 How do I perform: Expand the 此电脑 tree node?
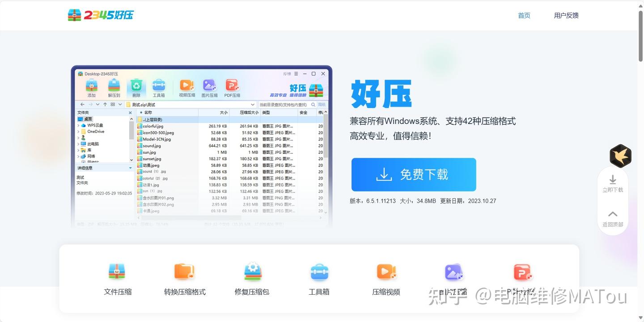coord(78,144)
